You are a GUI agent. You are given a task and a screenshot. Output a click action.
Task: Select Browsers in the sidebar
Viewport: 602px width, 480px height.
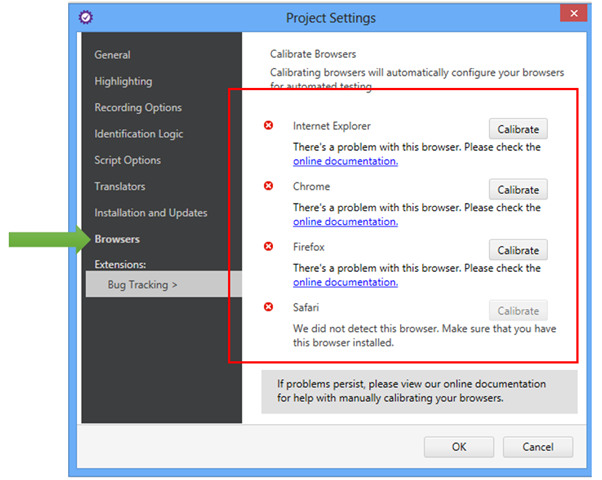[x=117, y=239]
